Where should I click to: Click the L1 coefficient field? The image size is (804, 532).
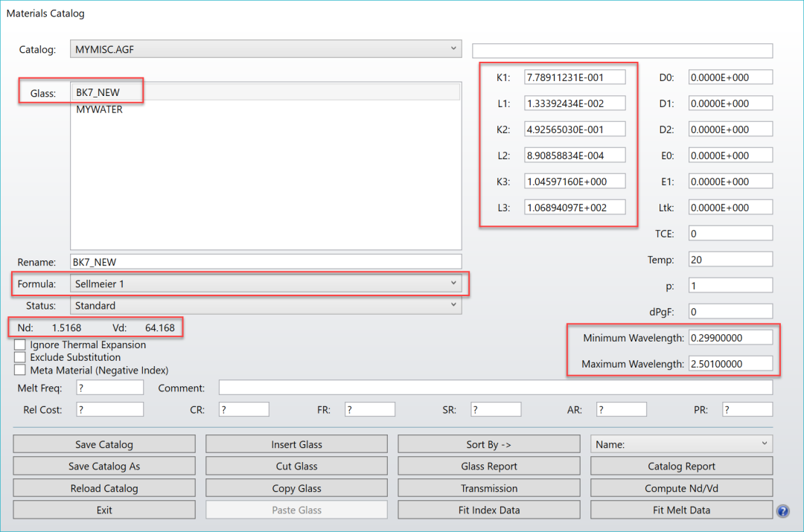pyautogui.click(x=575, y=103)
